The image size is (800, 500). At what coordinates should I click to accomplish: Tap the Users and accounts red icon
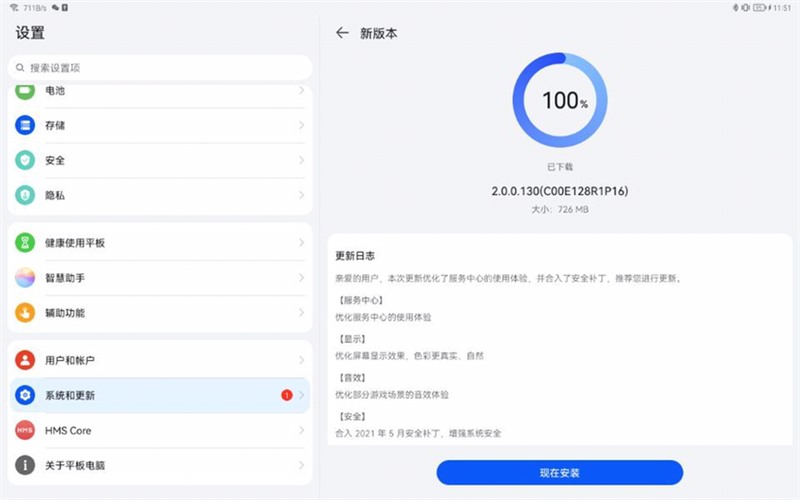tap(24, 360)
